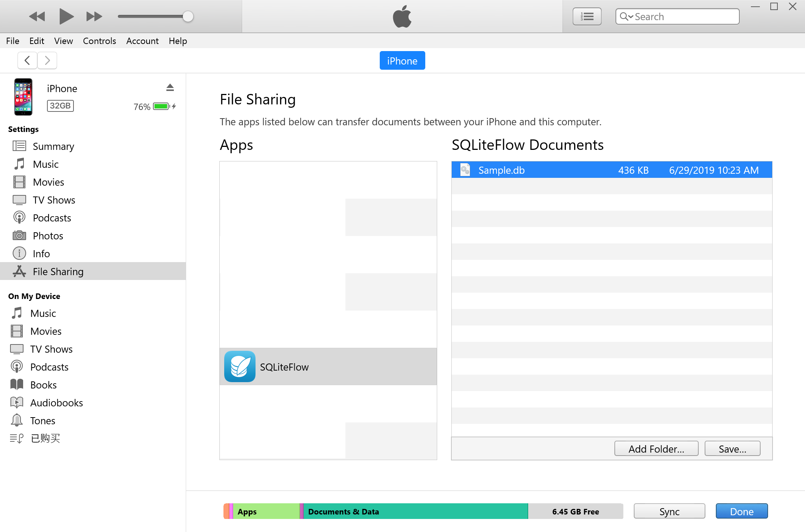The width and height of the screenshot is (805, 532).
Task: Eject the iPhone with the eject icon
Action: 170,88
